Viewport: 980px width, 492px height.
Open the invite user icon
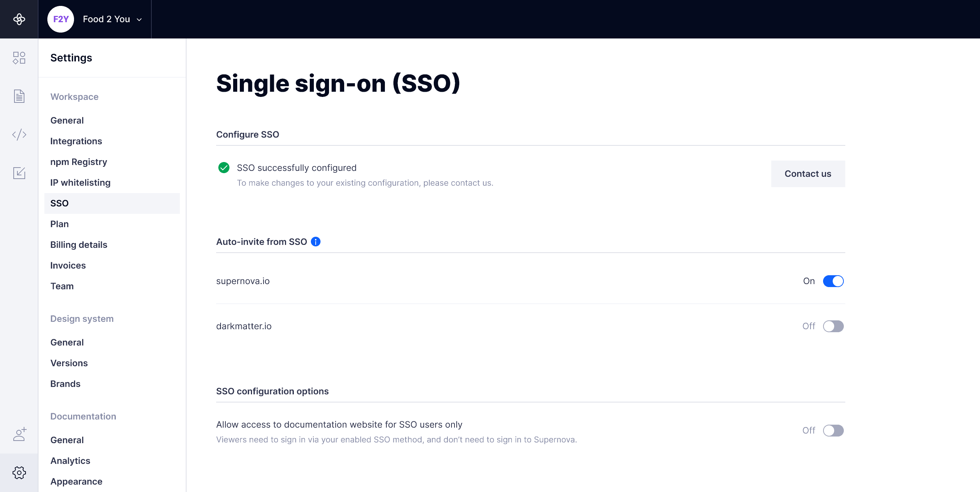(x=19, y=434)
